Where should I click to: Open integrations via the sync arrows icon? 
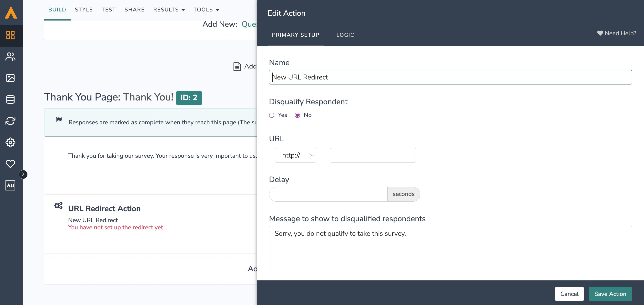pyautogui.click(x=10, y=121)
